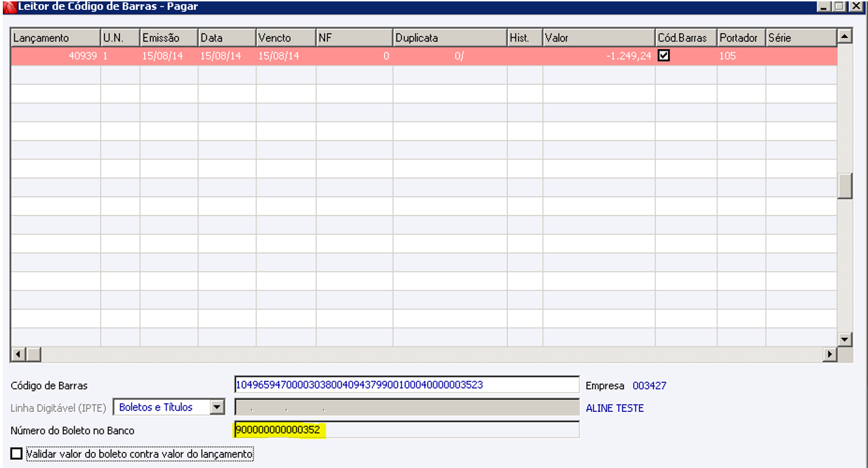Click the horizontal scrollbar thumb

pos(34,353)
